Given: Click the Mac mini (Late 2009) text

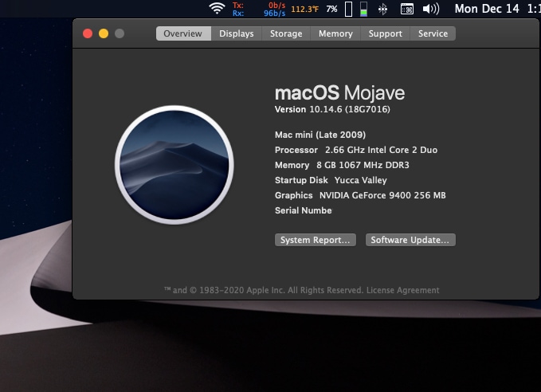Looking at the screenshot, I should pyautogui.click(x=320, y=135).
